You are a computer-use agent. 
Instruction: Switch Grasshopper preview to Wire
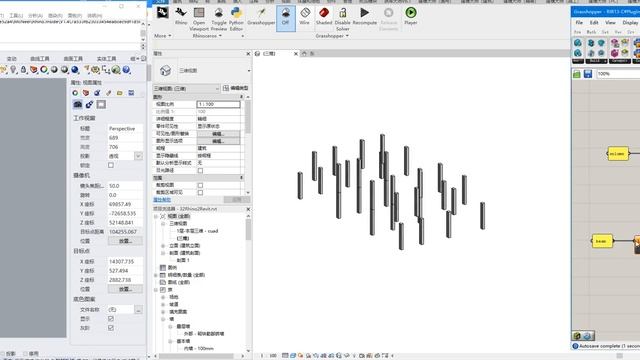[x=304, y=16]
